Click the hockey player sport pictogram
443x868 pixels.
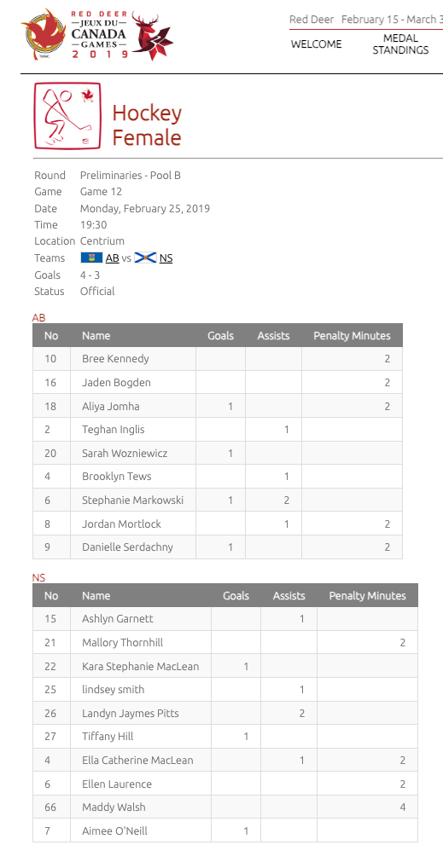pos(67,116)
